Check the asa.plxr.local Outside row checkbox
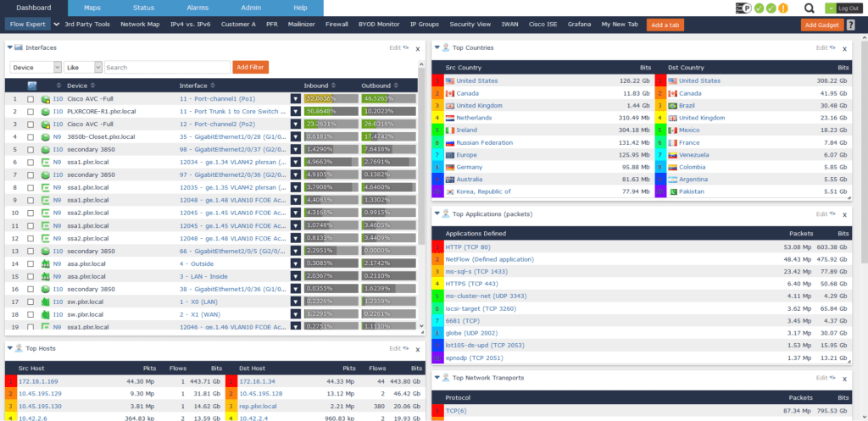This screenshot has height=421, width=868. [31, 264]
